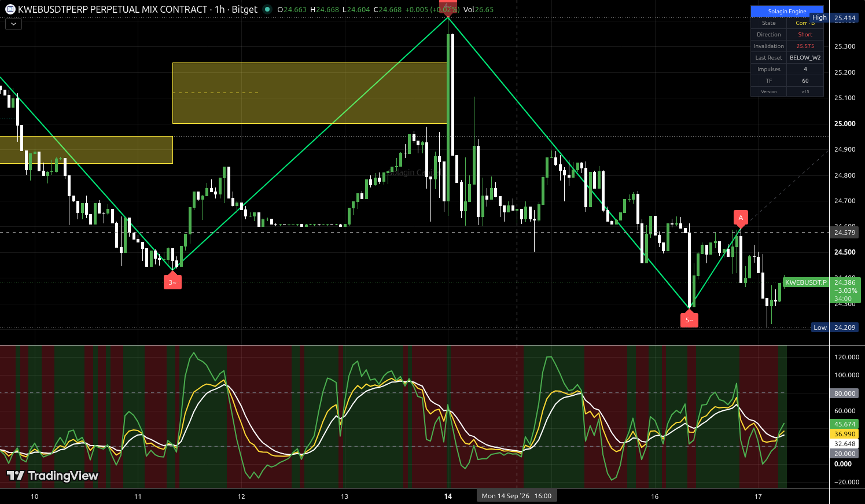This screenshot has width=865, height=504.
Task: Collapse the indicator legend chevron
Action: (x=13, y=24)
